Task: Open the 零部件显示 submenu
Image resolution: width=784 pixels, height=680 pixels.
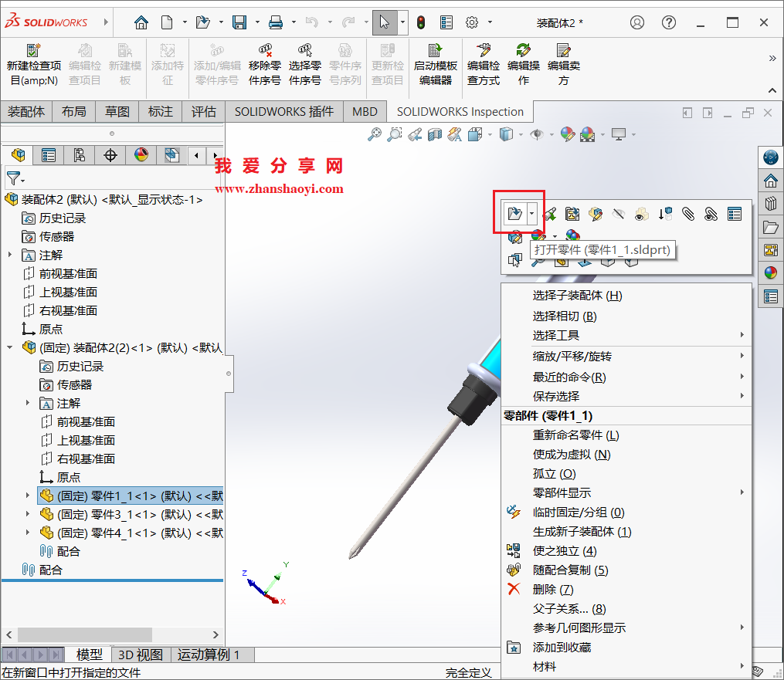Action: tap(626, 493)
